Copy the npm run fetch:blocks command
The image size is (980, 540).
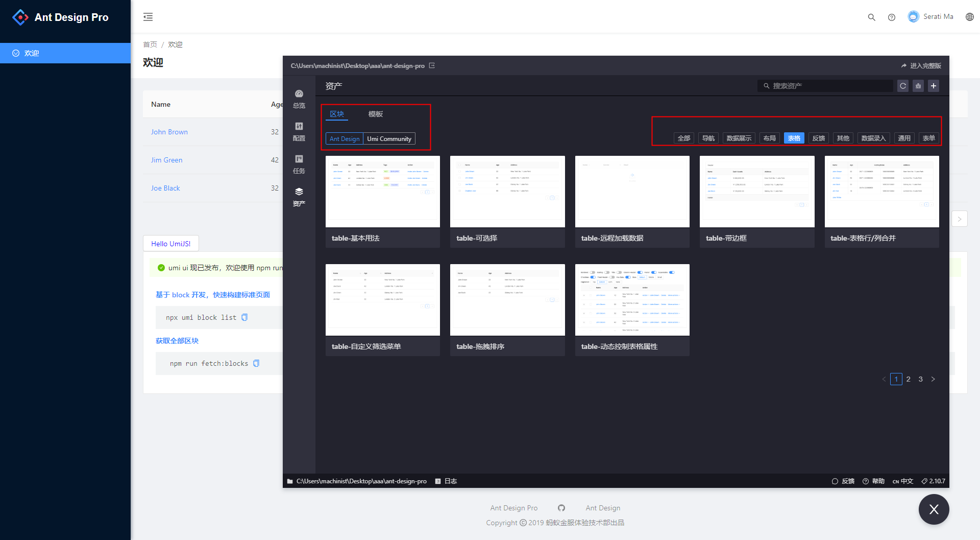click(256, 363)
